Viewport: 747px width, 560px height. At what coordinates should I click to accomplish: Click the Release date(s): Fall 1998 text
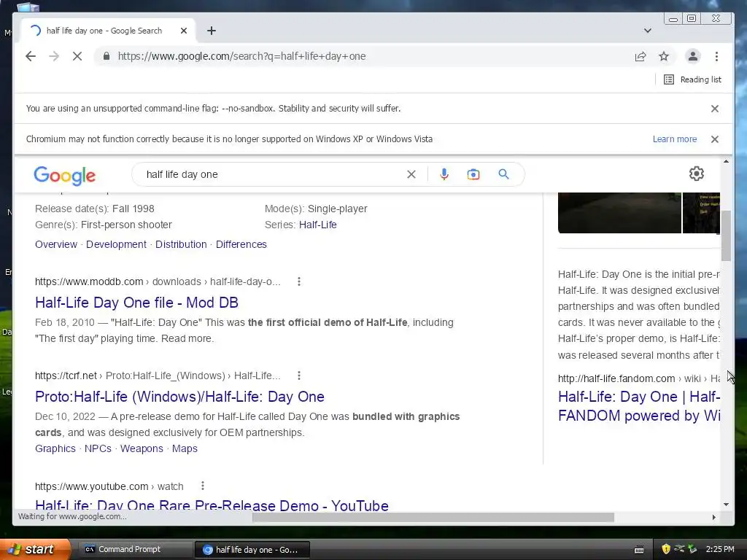[95, 209]
